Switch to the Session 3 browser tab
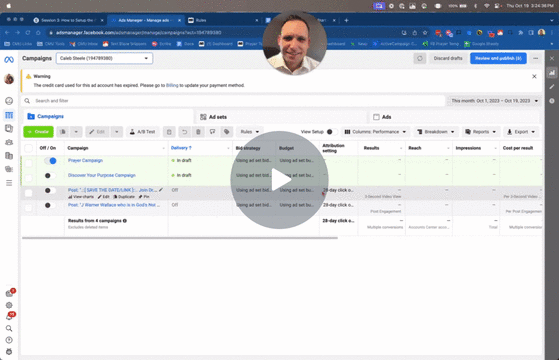This screenshot has height=360, width=559. [x=67, y=20]
